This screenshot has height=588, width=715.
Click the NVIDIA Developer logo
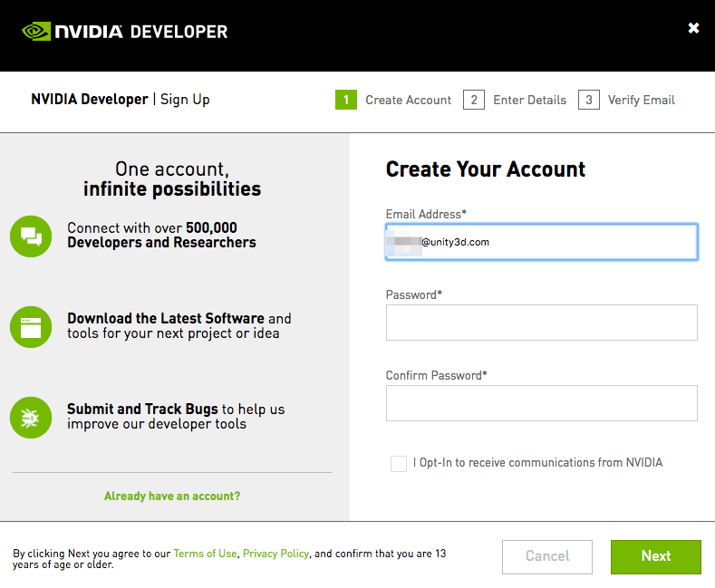click(125, 32)
